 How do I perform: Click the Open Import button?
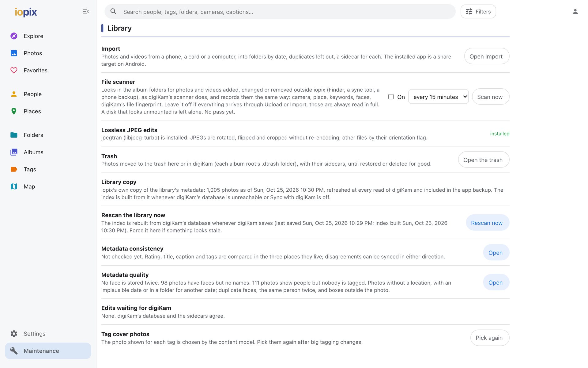[x=487, y=56]
